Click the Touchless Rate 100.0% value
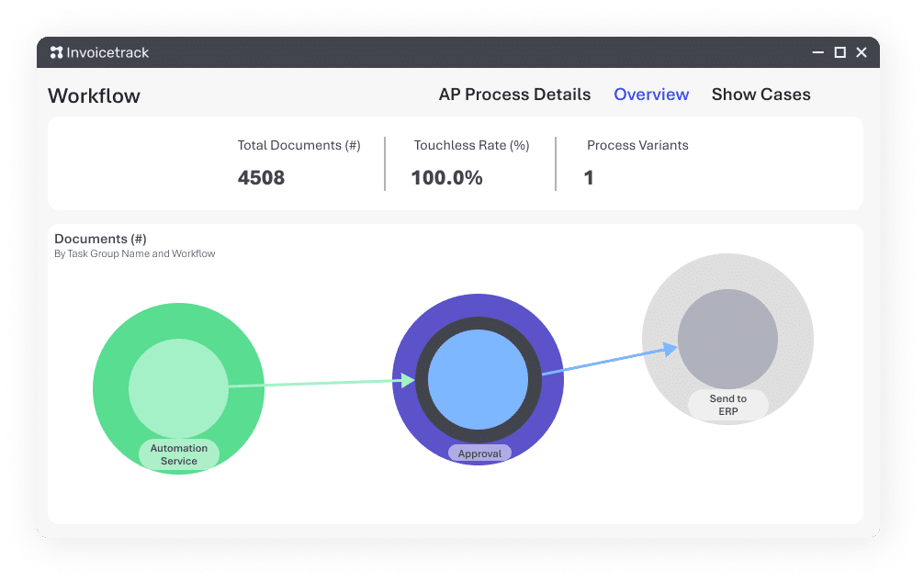 tap(446, 178)
